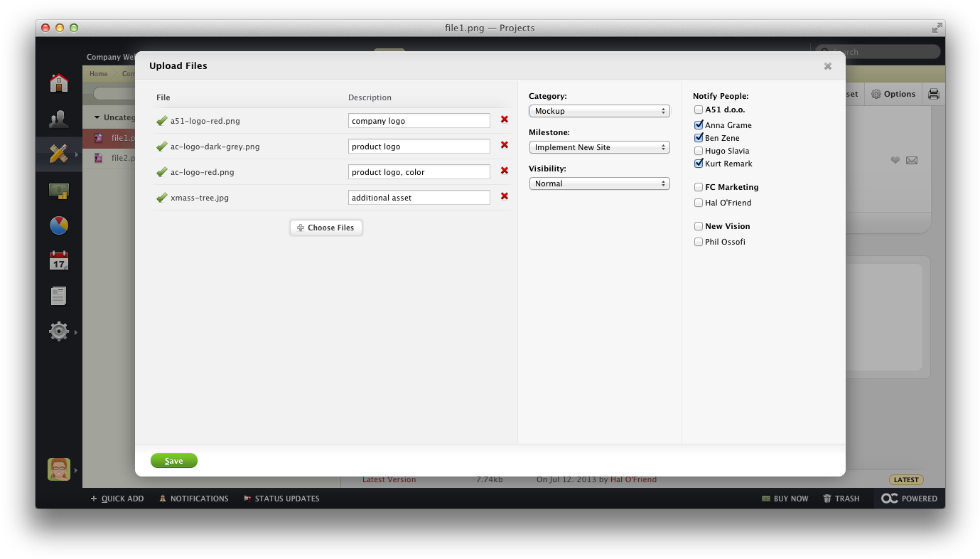Uncheck Ben Zene notification checkbox

point(699,138)
